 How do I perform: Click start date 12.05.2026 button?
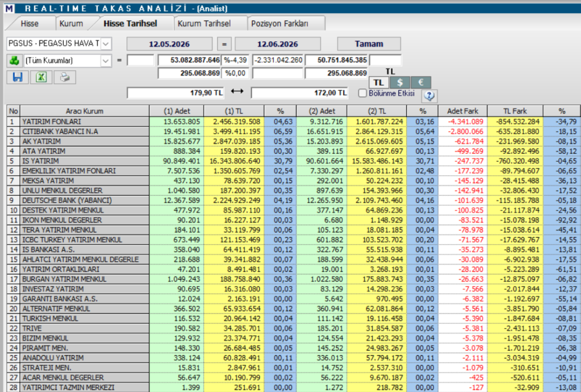pos(169,44)
